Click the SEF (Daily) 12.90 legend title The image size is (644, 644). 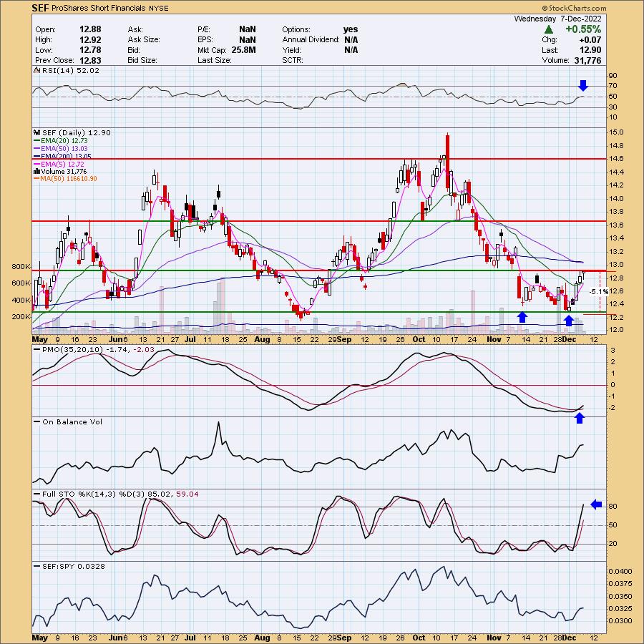coord(76,132)
